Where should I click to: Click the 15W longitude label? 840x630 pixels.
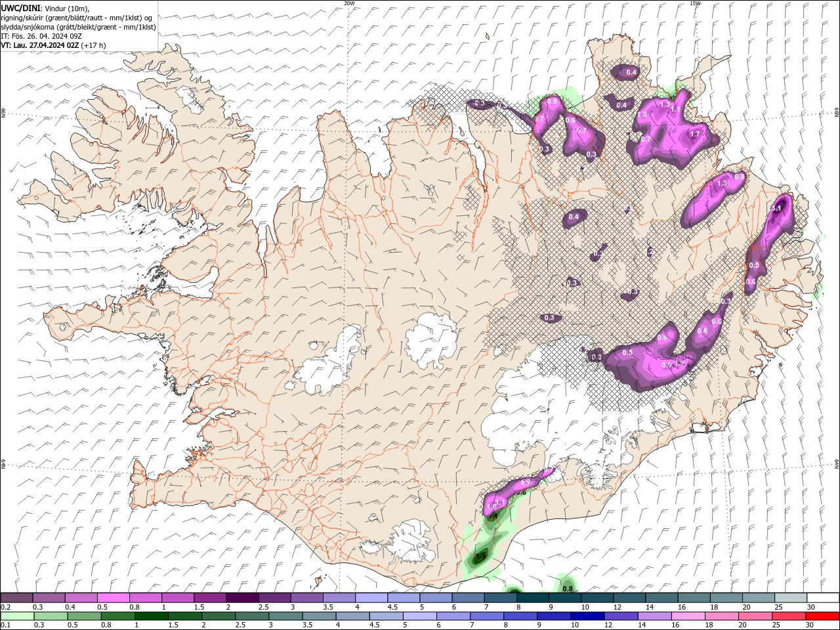695,3
